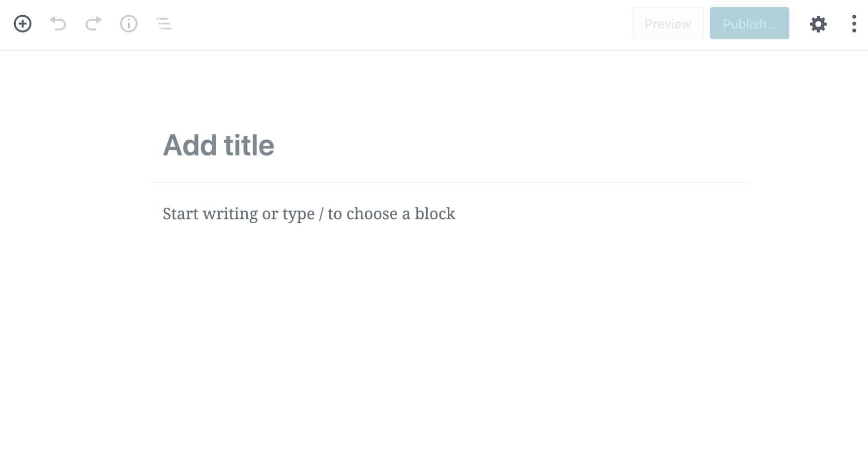Click the Add title field
Screen dimensions: 868x476
click(x=219, y=145)
